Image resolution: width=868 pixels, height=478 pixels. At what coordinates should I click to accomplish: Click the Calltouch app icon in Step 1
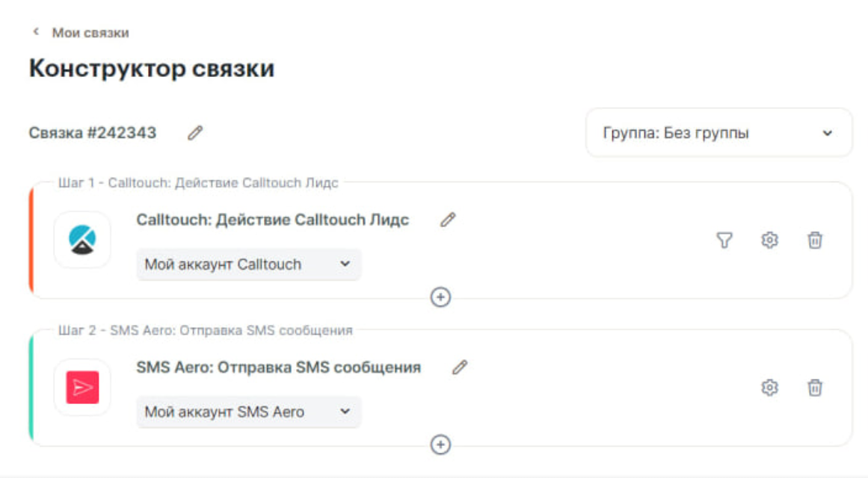coord(83,240)
